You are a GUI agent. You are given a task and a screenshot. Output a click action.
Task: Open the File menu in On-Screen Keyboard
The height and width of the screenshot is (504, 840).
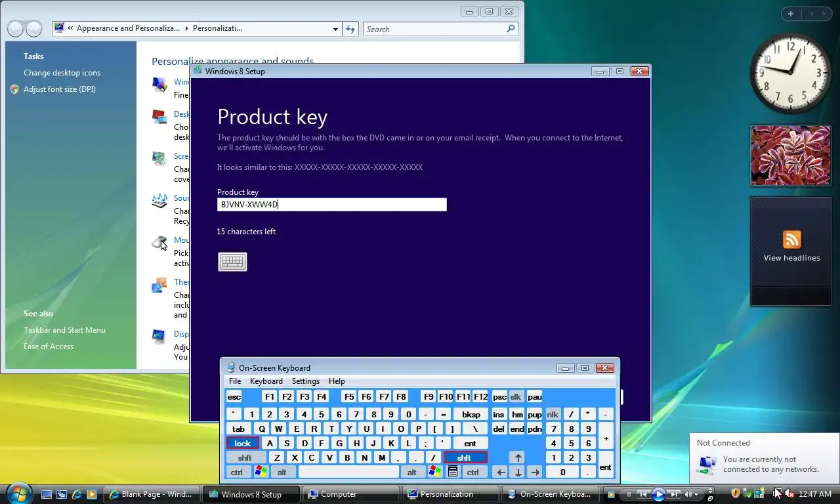[x=235, y=381]
